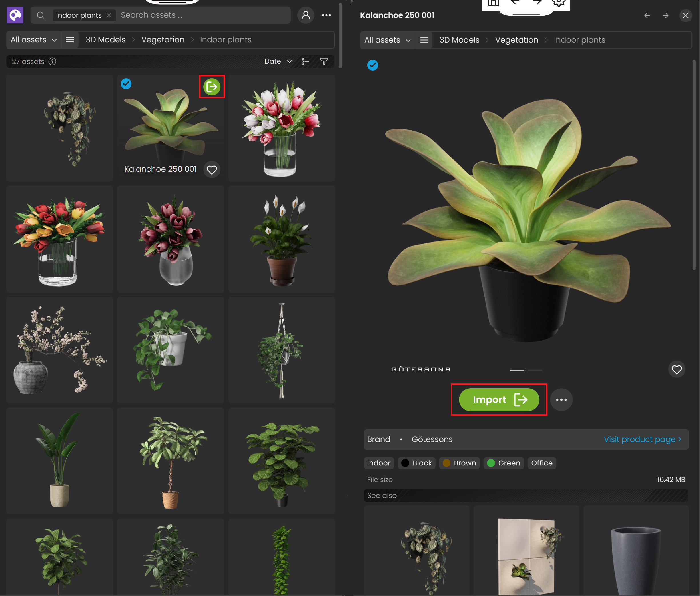Open the three-dot overflow menu at top

point(326,15)
